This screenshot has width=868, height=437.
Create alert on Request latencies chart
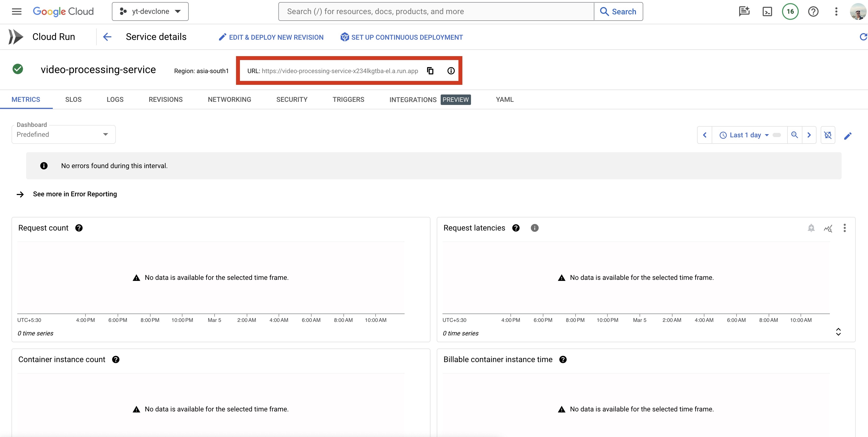coord(811,228)
